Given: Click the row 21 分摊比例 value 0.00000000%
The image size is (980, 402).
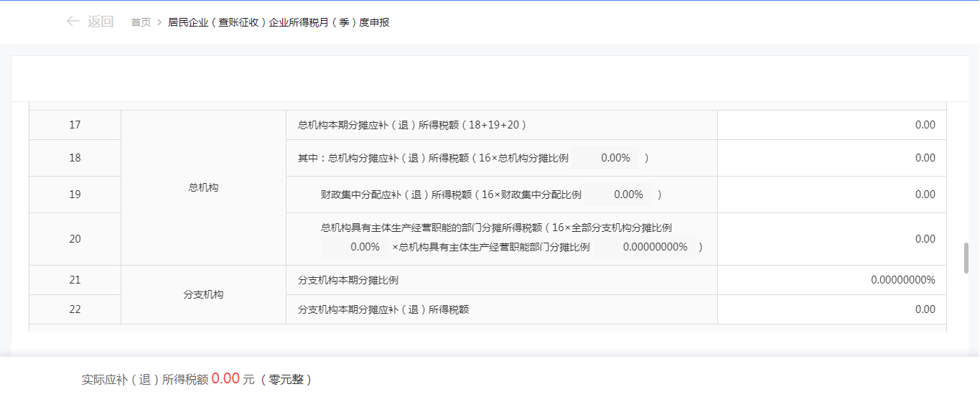Looking at the screenshot, I should pos(903,280).
